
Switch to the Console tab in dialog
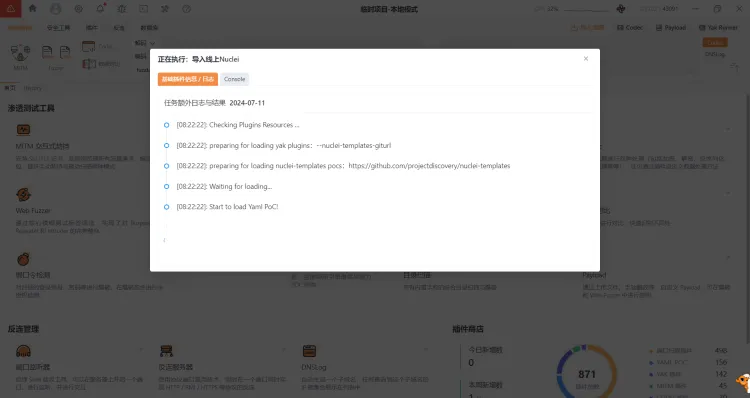234,79
